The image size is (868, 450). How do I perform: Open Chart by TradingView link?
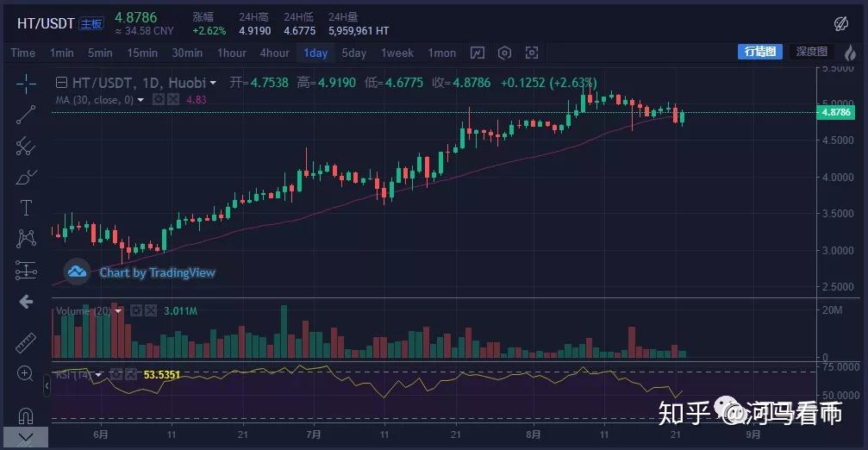coord(157,272)
